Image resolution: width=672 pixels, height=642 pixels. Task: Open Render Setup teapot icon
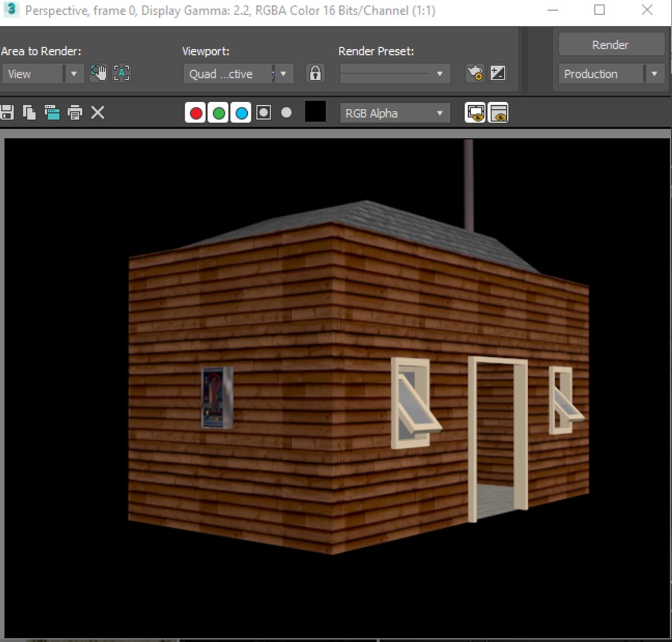475,73
